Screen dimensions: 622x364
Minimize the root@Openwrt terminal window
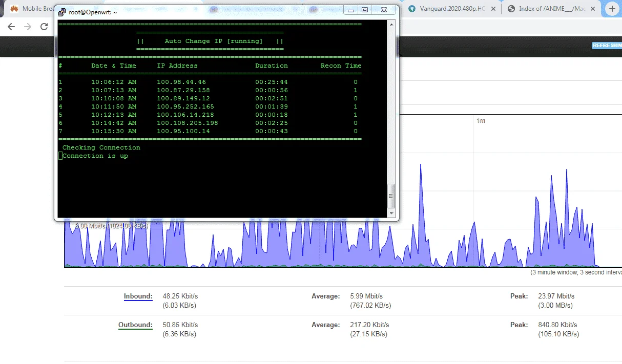pos(350,10)
